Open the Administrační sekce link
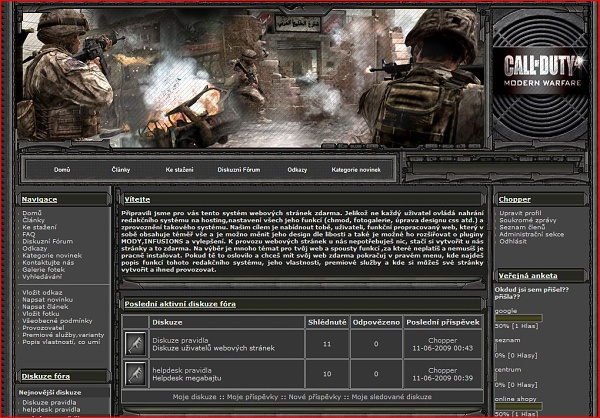The height and width of the screenshot is (418, 600). tap(532, 234)
